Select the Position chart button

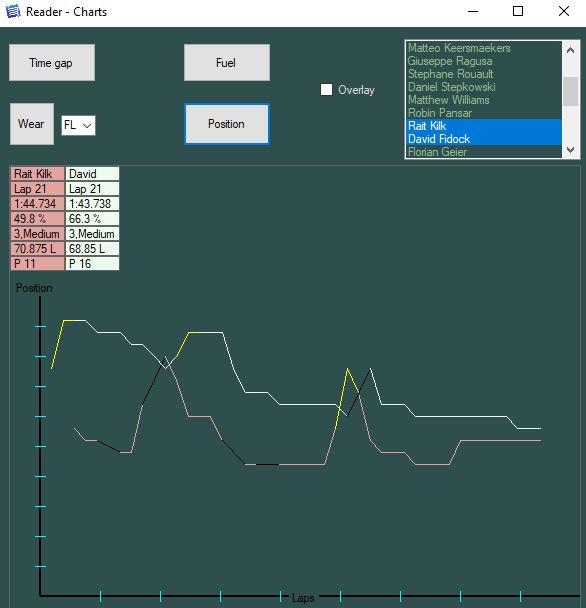(227, 124)
